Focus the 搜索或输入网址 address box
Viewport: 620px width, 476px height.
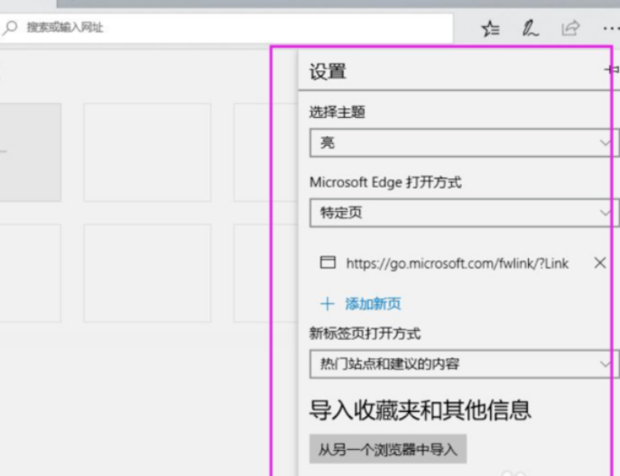227,28
